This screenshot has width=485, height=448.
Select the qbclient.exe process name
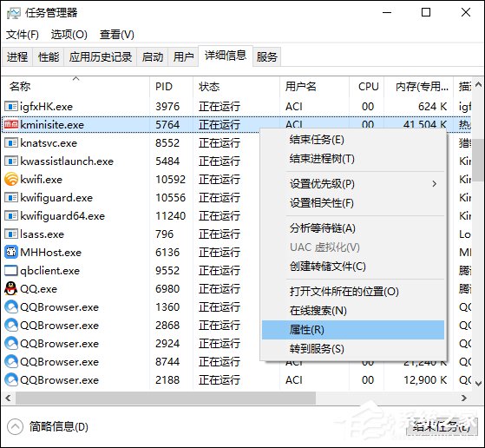(x=49, y=271)
